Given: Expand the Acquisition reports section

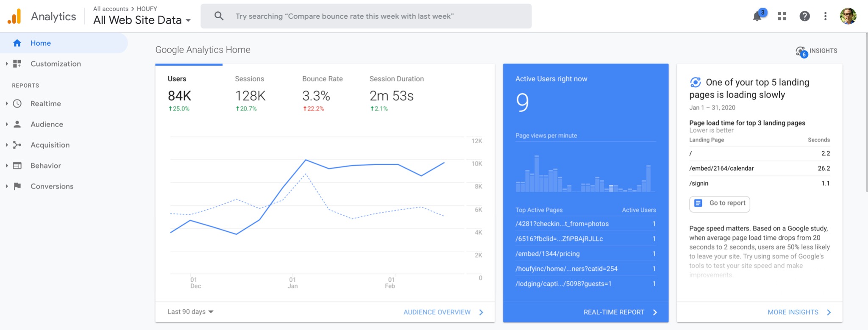Looking at the screenshot, I should click(x=50, y=145).
